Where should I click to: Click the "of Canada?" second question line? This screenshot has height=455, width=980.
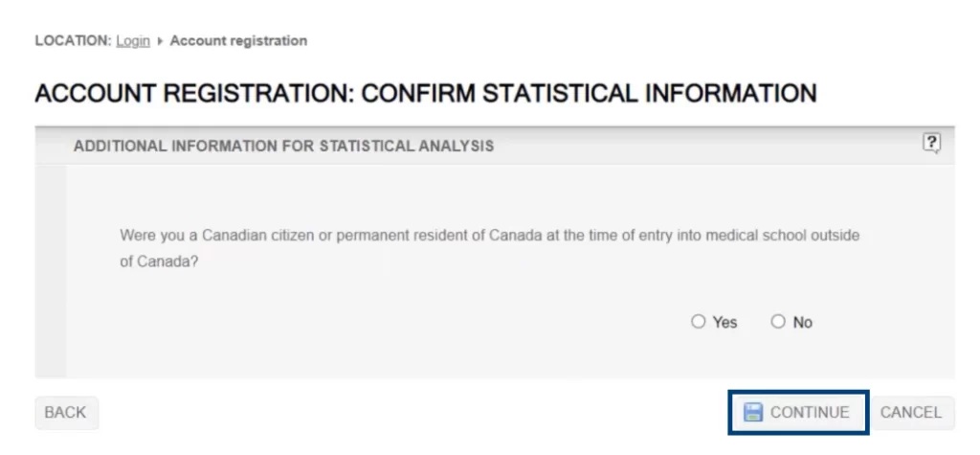click(159, 262)
